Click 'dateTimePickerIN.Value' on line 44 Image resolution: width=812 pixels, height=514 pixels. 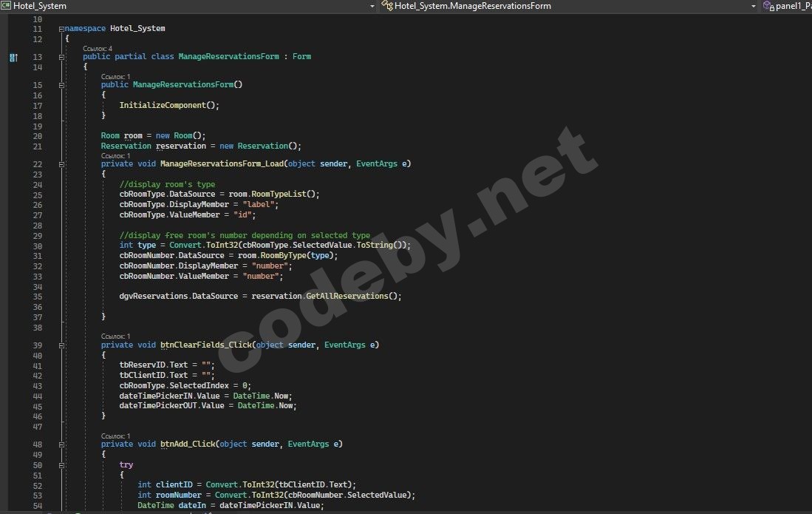pos(169,396)
